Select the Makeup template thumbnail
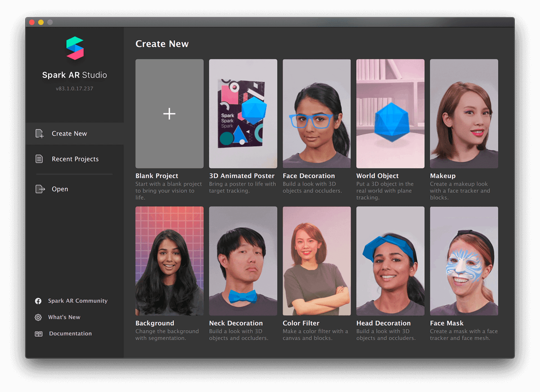Image resolution: width=540 pixels, height=392 pixels. click(464, 114)
